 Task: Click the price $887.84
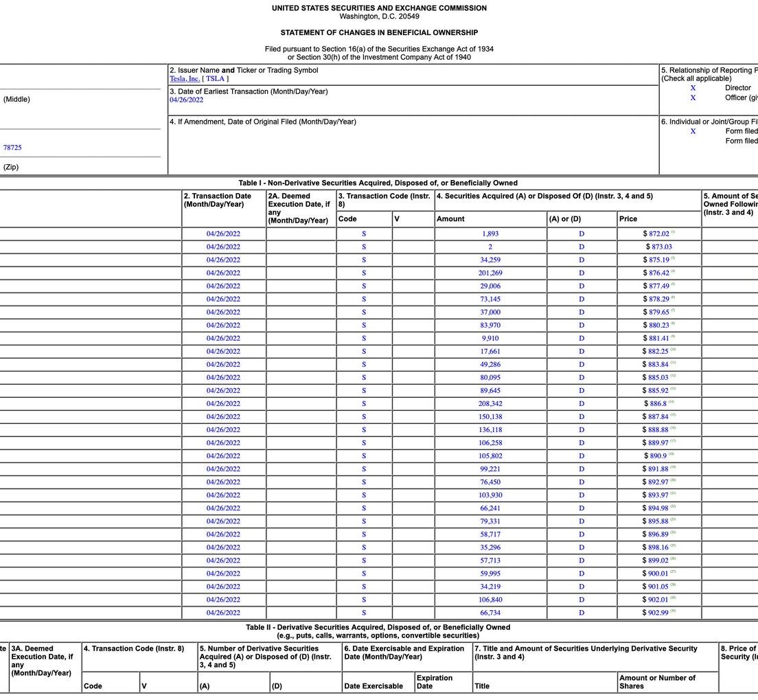[x=656, y=416]
